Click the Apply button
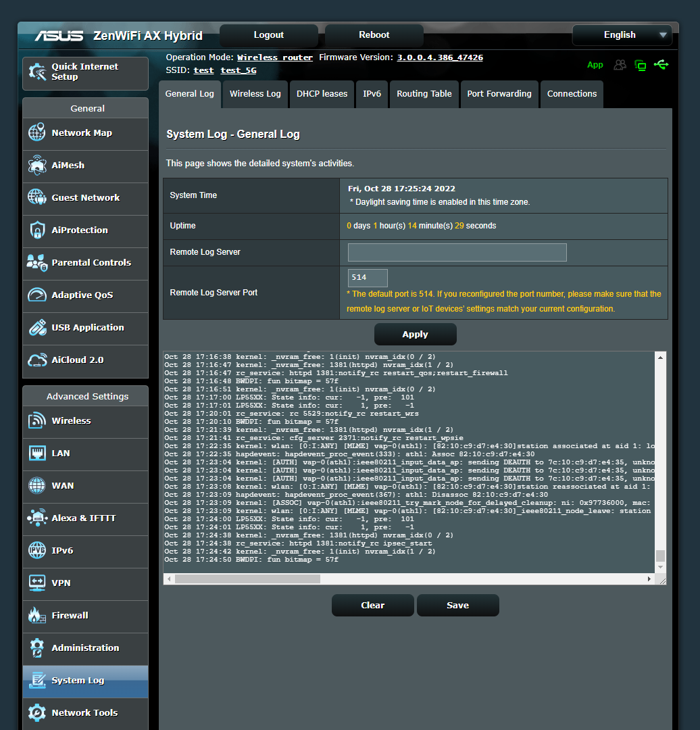The height and width of the screenshot is (730, 700). (415, 334)
